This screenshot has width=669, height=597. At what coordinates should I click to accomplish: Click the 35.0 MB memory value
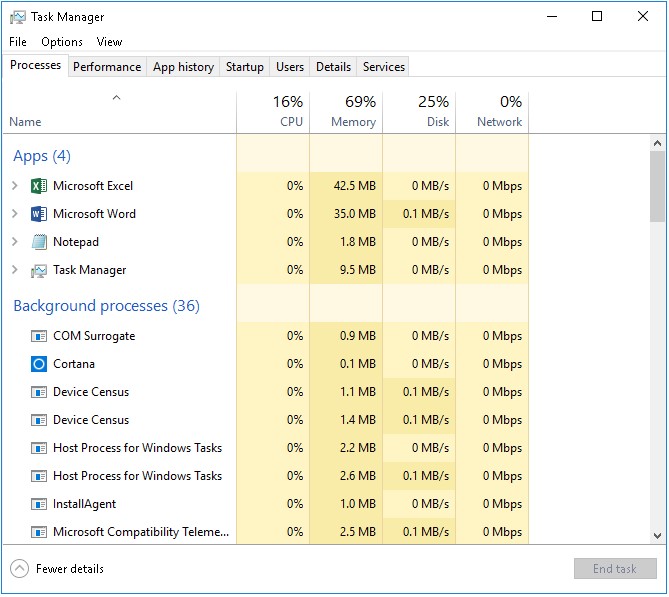pos(355,214)
